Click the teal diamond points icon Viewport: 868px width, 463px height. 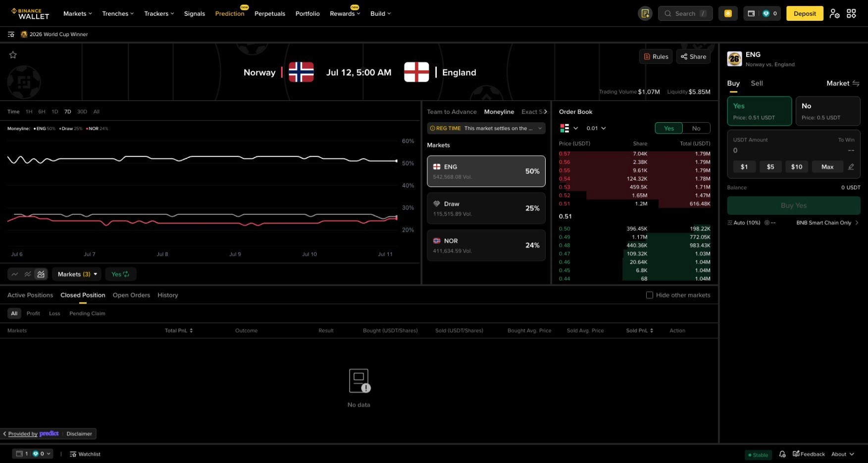pos(766,13)
